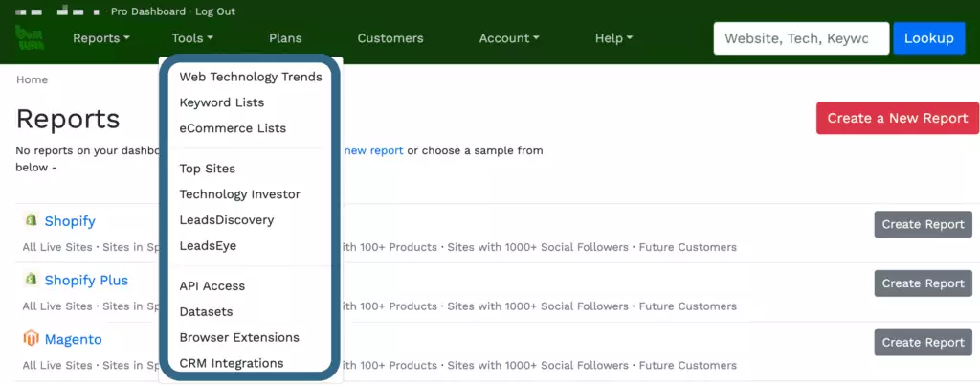Viewport: 980px width, 385px height.
Task: Click All Live Sites under Shopify
Action: coord(56,247)
